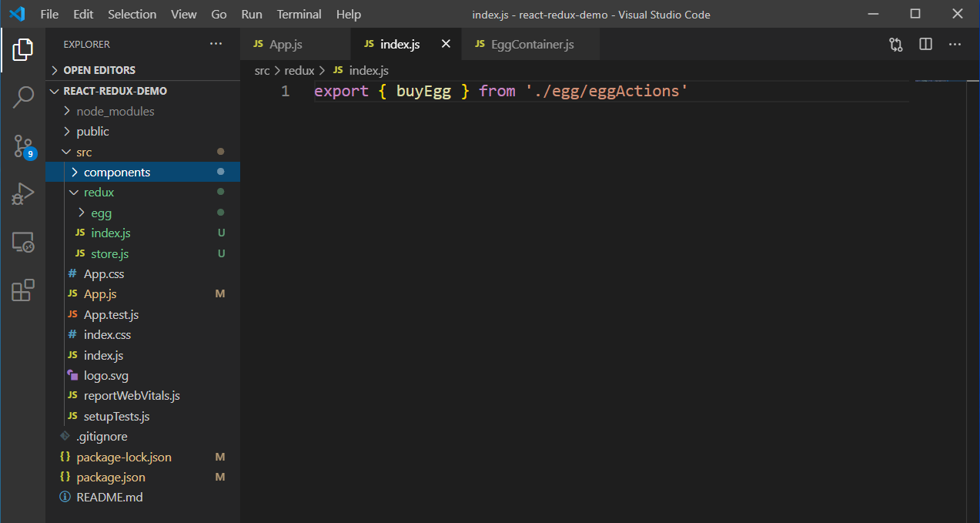Click JS icon of EggContainer.js tab
The height and width of the screenshot is (523, 980).
point(480,45)
